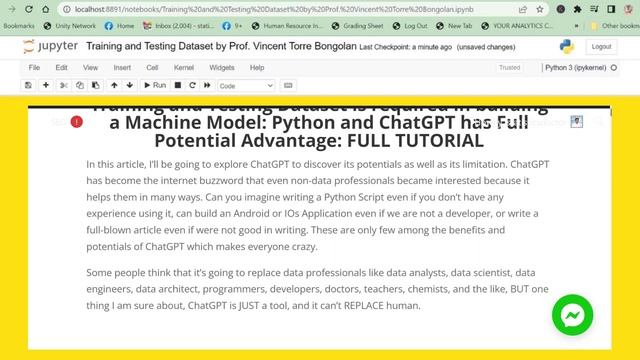
Task: Click the green Messenger chat bubble
Action: (572, 315)
